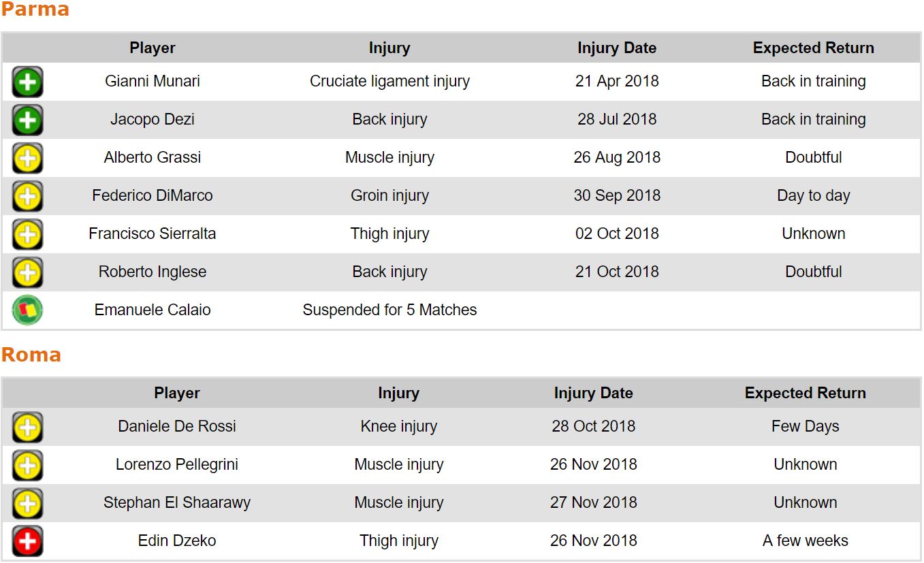Click 'Suspended for 5 Matches' text
This screenshot has width=924, height=563.
389,310
